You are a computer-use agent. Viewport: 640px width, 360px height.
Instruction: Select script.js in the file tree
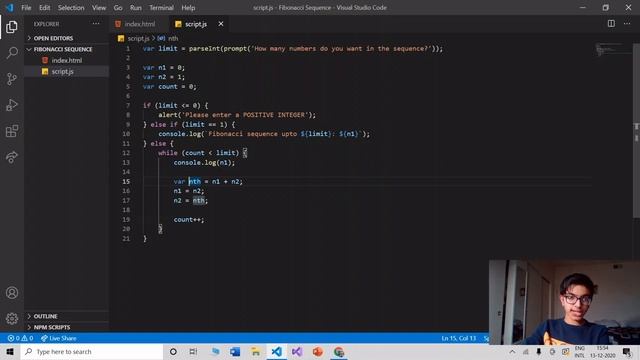click(67, 71)
